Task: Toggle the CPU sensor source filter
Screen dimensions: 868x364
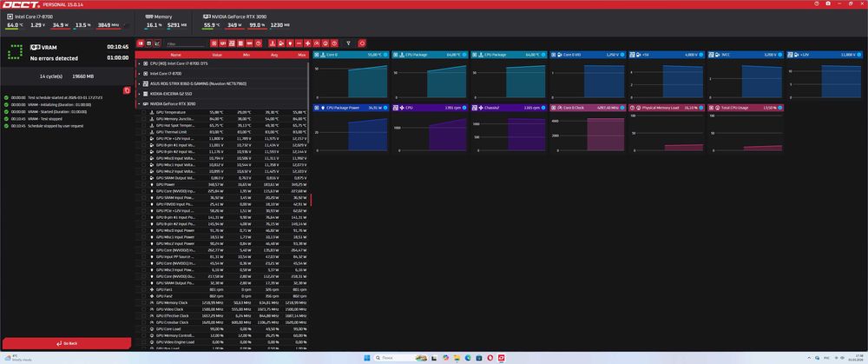Action: click(x=214, y=43)
